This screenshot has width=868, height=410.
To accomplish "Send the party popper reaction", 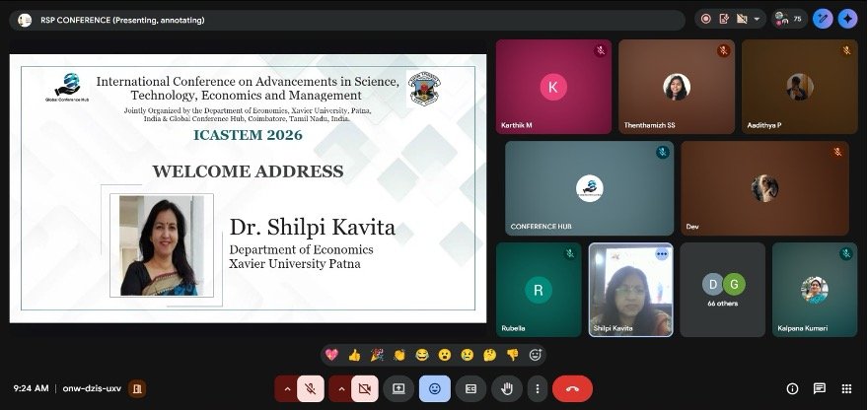I will point(377,355).
